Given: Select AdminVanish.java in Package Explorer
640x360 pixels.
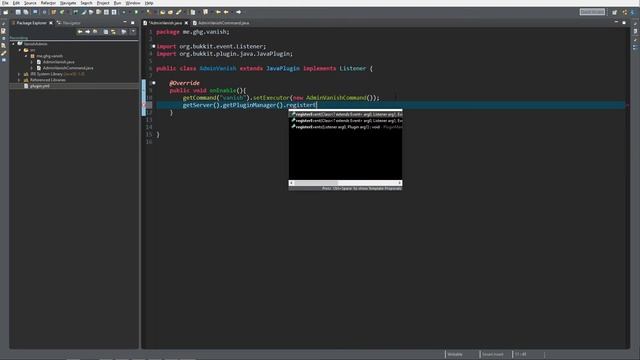Looking at the screenshot, I should click(x=58, y=62).
